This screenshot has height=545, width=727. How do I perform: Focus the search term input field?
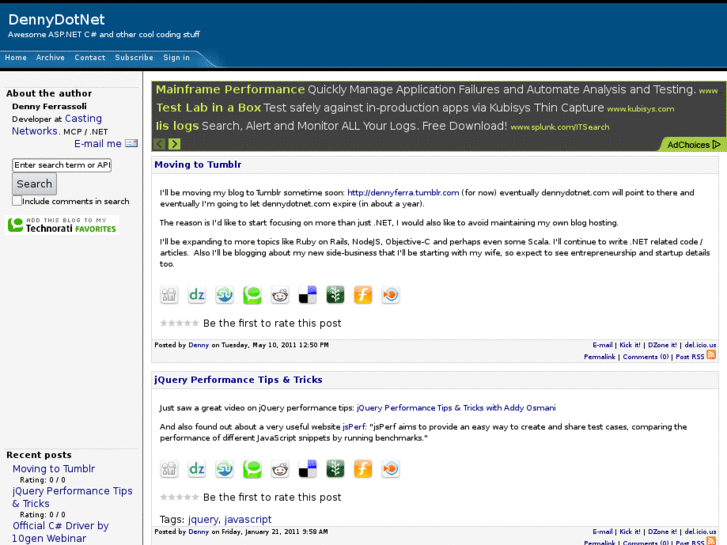click(62, 165)
